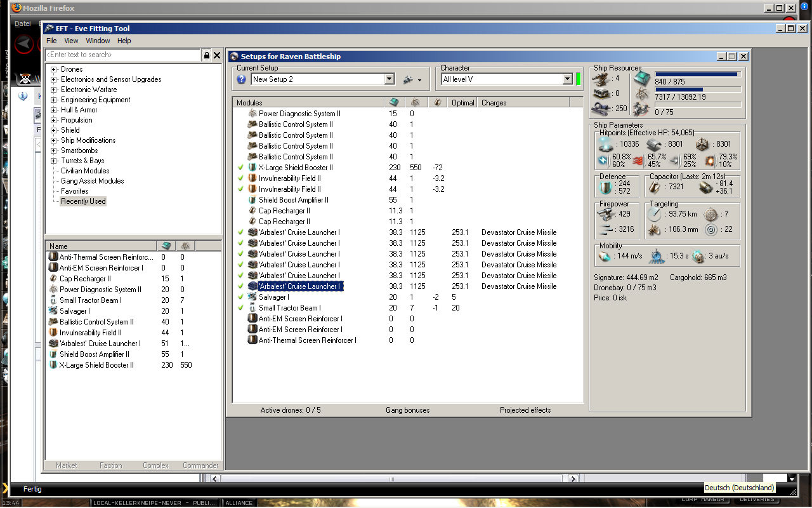
Task: Open the Window menu in EFT
Action: click(98, 41)
